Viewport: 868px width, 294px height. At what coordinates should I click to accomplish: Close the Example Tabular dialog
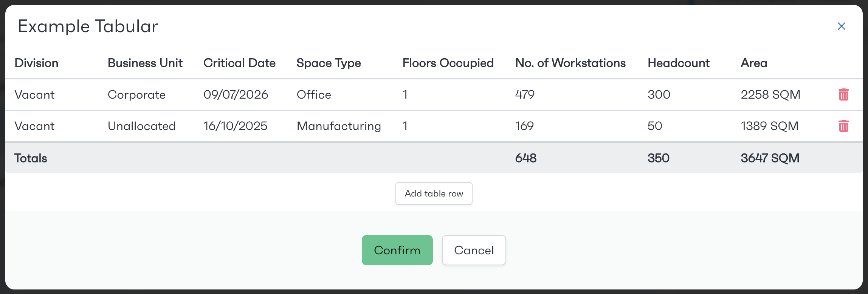coord(841,26)
